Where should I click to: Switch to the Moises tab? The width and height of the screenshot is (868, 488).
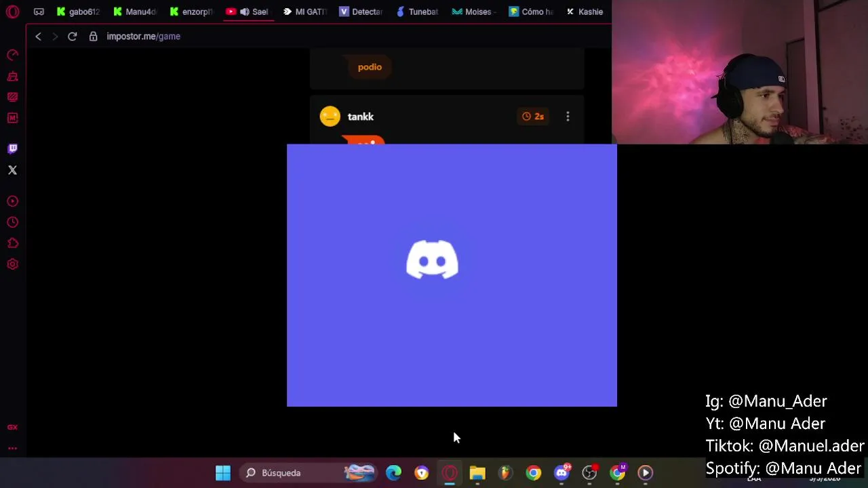473,12
